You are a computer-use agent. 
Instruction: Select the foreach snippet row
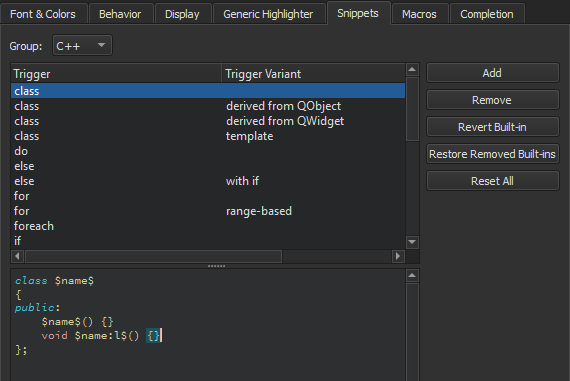click(208, 226)
